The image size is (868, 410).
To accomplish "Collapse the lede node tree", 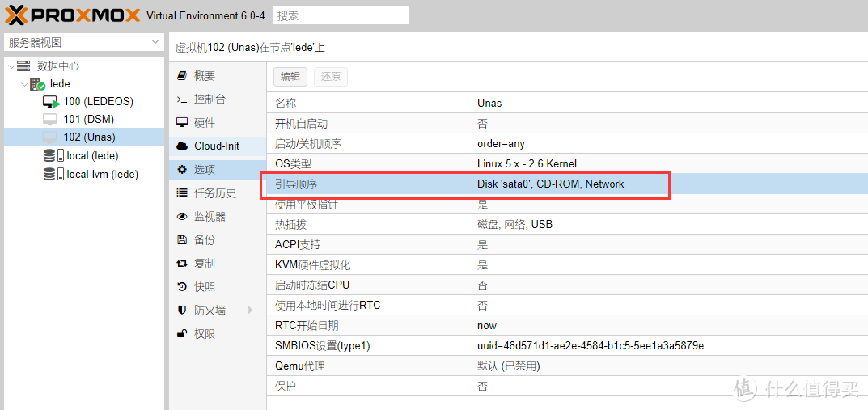I will pos(23,84).
